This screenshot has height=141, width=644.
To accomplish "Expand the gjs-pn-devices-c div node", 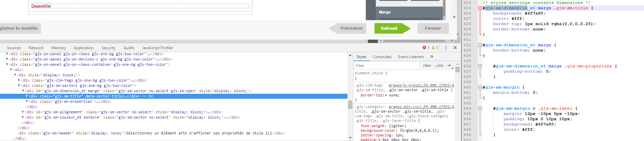I will point(7,59).
